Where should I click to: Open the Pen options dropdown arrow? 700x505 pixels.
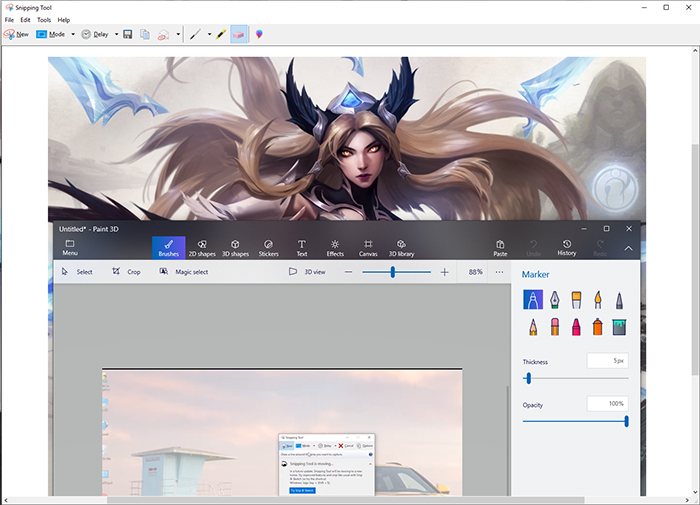click(x=209, y=34)
